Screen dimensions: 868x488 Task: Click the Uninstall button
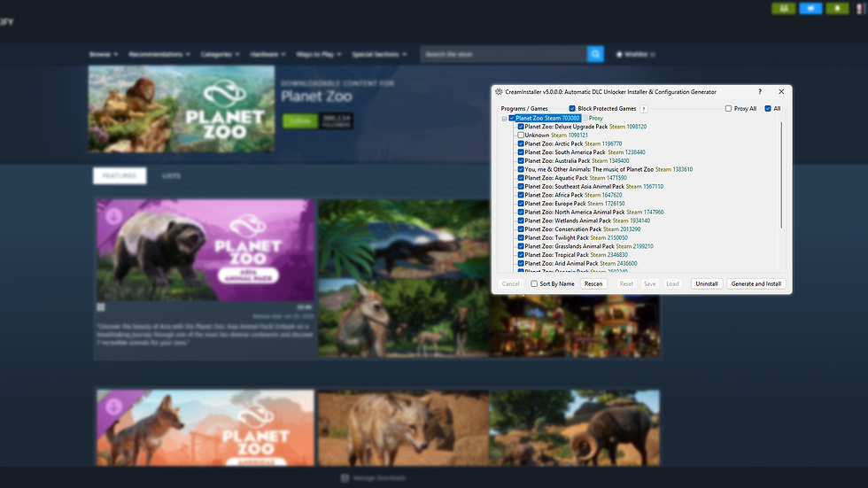pos(707,283)
